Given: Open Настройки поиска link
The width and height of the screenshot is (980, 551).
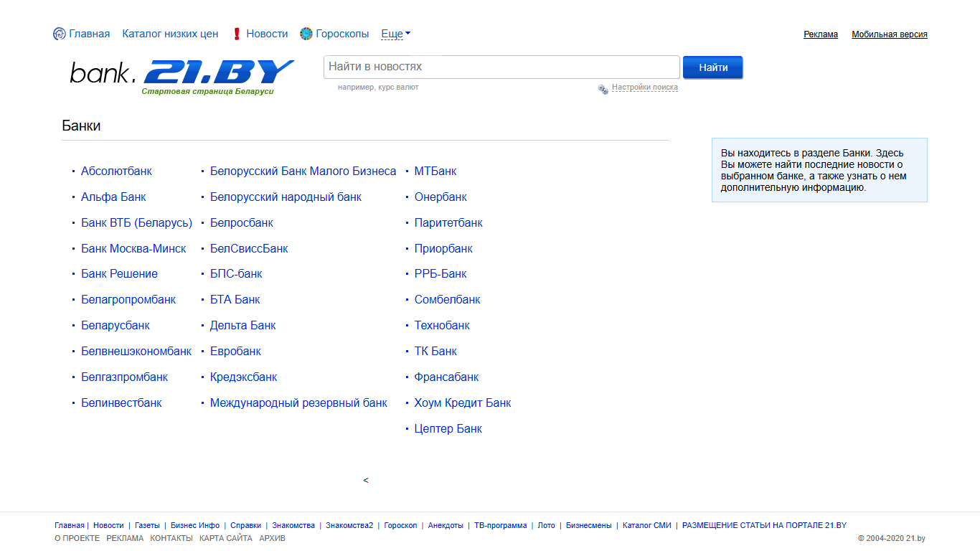Looking at the screenshot, I should [645, 88].
